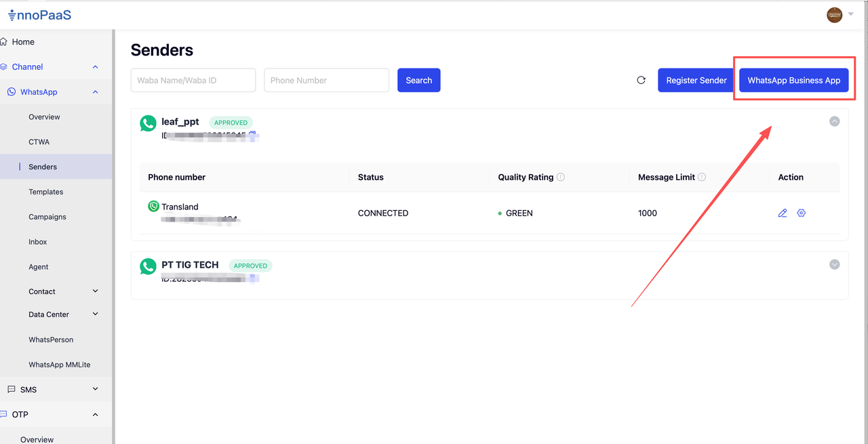The image size is (868, 444).
Task: Click the refresh icon beside Register Sender
Action: (x=641, y=80)
